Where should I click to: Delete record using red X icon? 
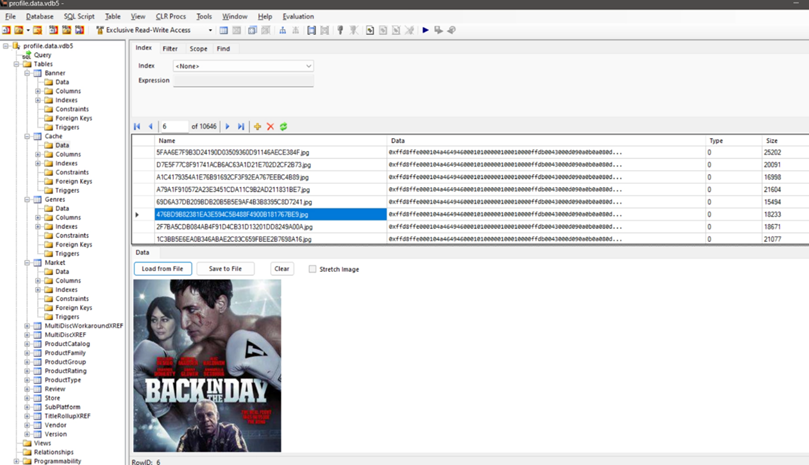tap(270, 127)
